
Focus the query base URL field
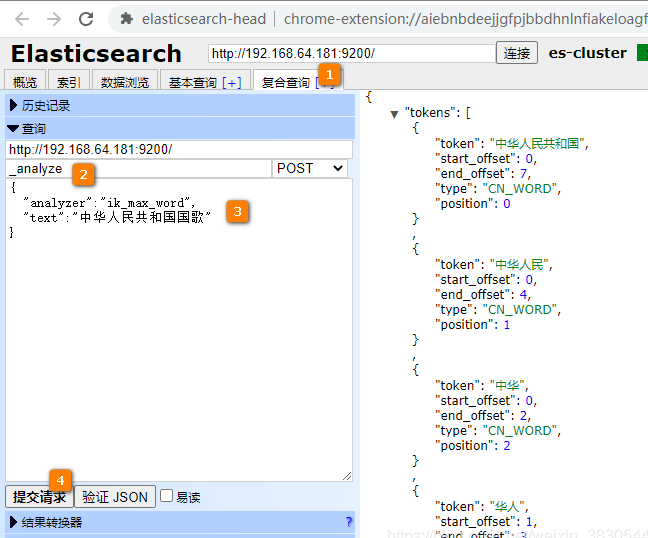179,149
